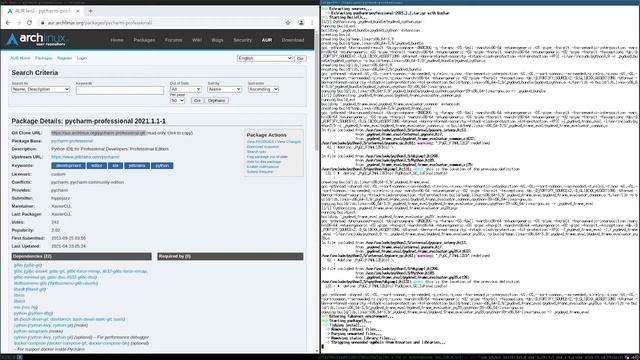640x360 pixels.
Task: Click the ide keyword tag
Action: [x=116, y=166]
